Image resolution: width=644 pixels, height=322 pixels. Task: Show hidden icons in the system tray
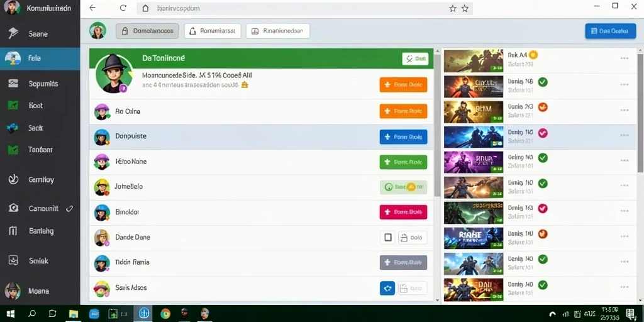coord(552,314)
